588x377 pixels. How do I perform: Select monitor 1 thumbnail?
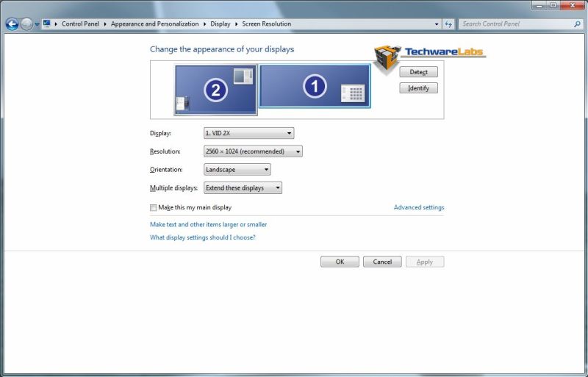click(315, 86)
